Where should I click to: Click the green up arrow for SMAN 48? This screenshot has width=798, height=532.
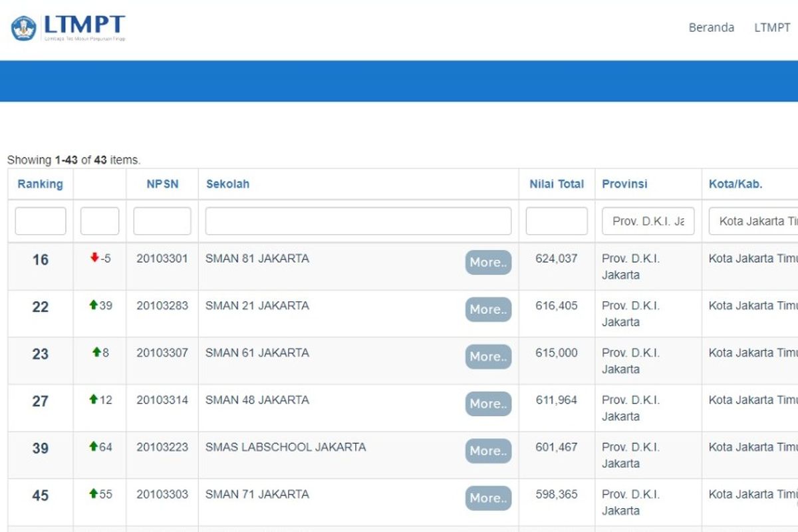[x=93, y=400]
